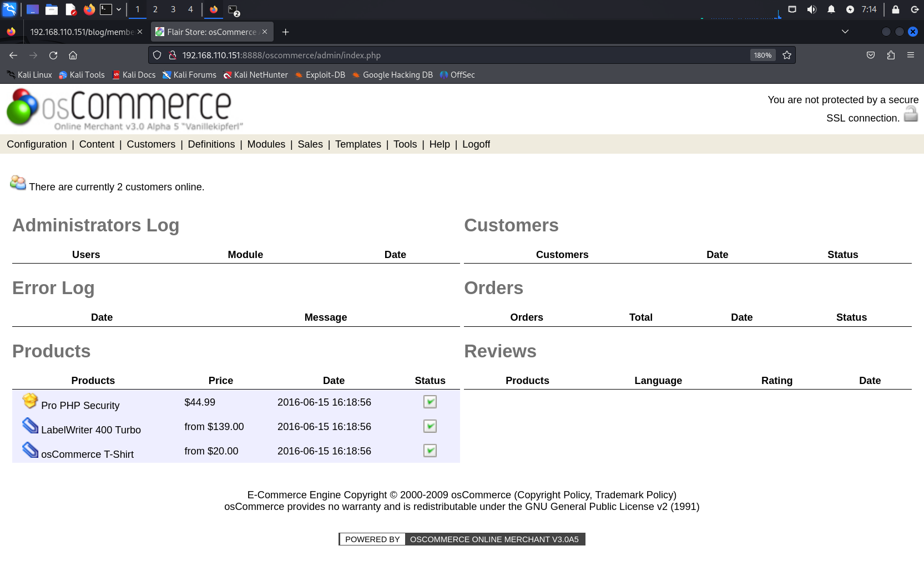924x576 pixels.
Task: Open the Kali Linux bookmark
Action: (29, 75)
